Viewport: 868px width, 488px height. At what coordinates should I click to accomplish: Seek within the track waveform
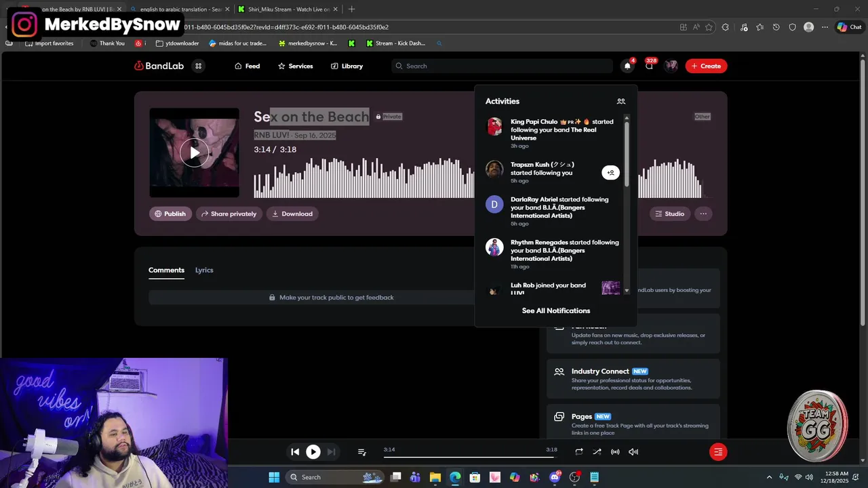(x=364, y=178)
